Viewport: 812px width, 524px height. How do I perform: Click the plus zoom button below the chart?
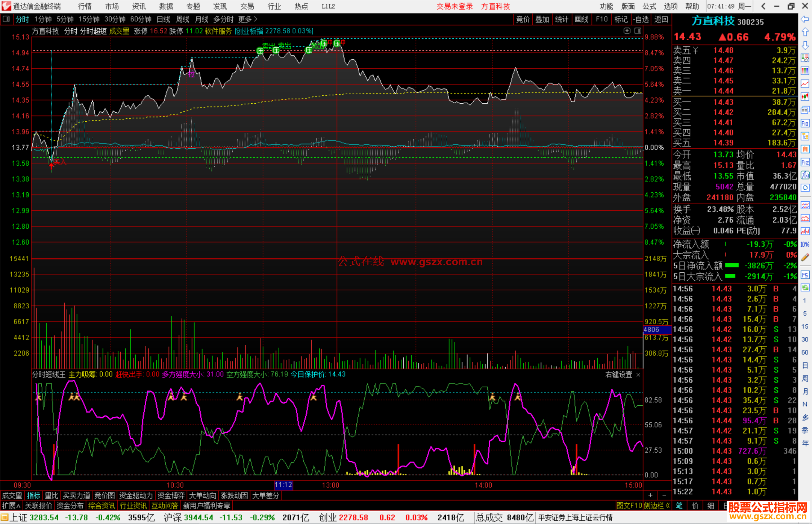point(650,495)
